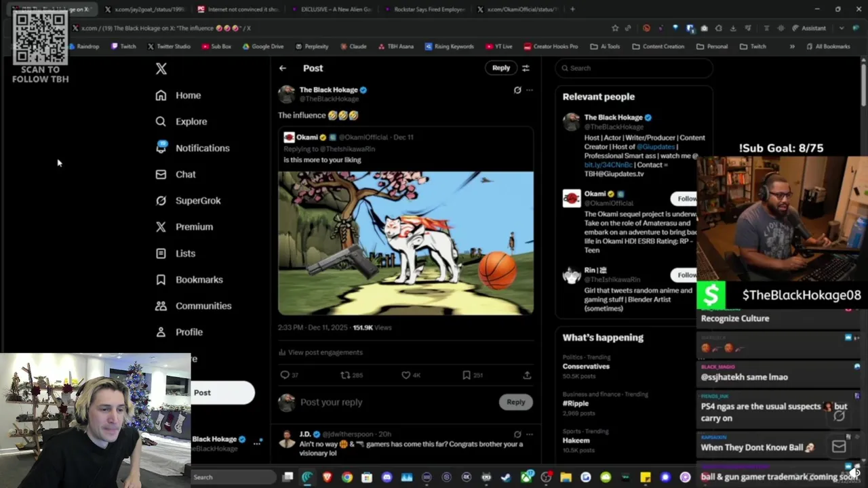Open the Explore page
868x488 pixels.
181,121
